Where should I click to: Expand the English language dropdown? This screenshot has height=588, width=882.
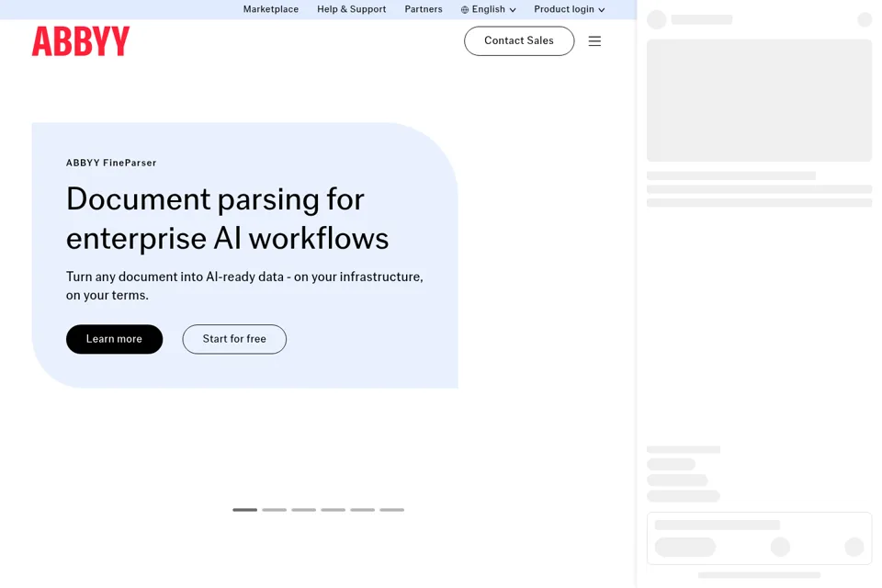[488, 9]
